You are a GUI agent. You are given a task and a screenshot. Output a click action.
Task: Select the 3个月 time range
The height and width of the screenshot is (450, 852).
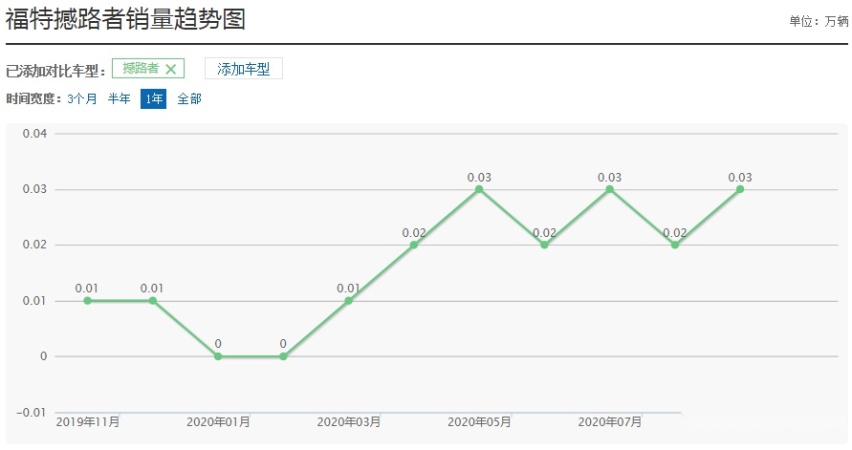tap(82, 99)
